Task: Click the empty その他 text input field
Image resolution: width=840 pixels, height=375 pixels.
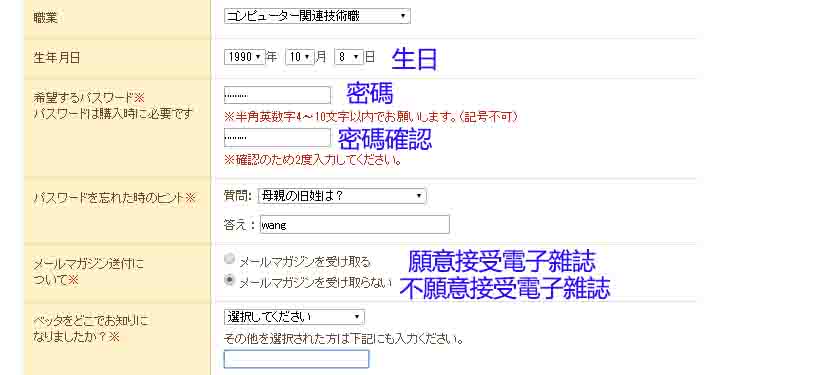Action: click(x=296, y=359)
